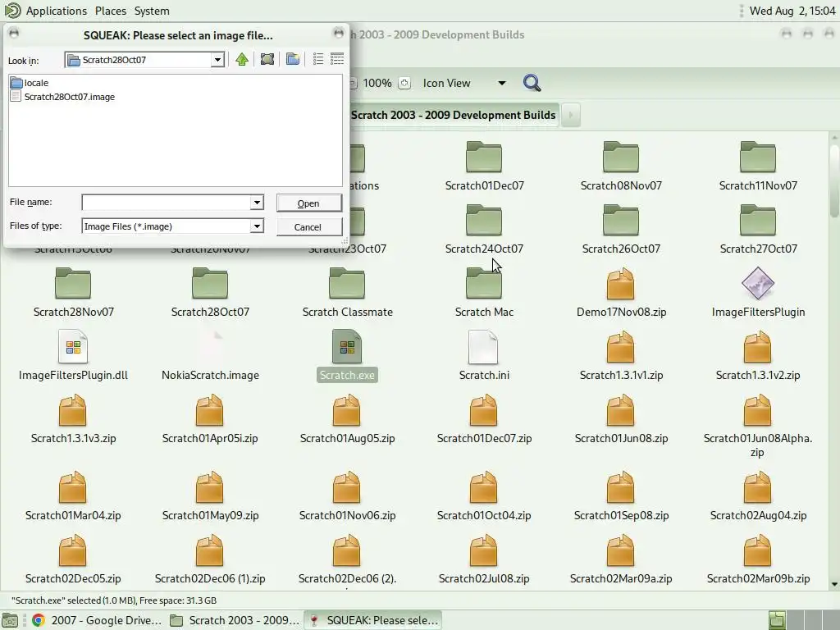Expand the File name dropdown arrow

[257, 203]
